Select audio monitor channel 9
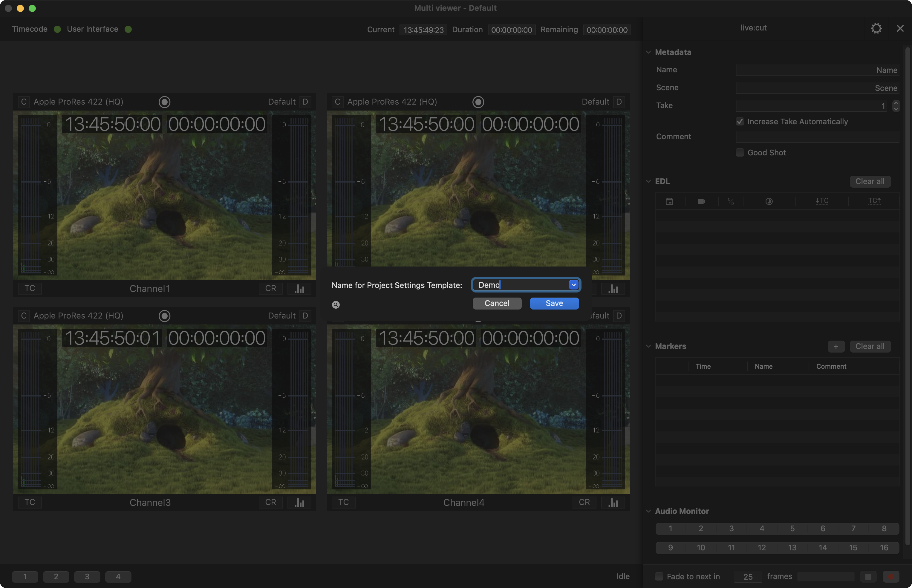The height and width of the screenshot is (588, 912). pyautogui.click(x=670, y=548)
